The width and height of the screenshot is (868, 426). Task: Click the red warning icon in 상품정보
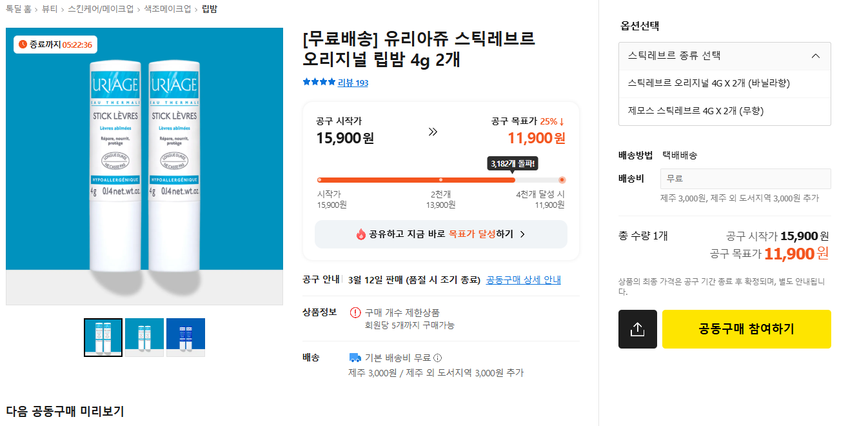[x=355, y=312]
